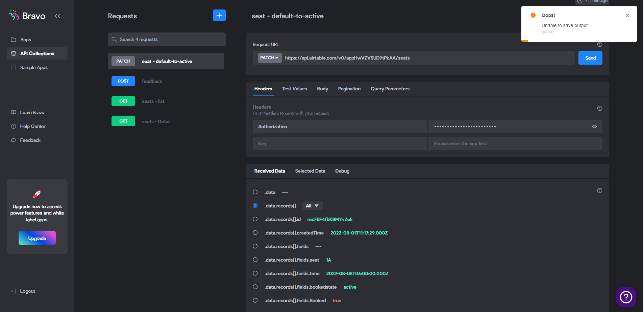
Task: Collapse the sidebar with the double chevron
Action: [x=57, y=16]
